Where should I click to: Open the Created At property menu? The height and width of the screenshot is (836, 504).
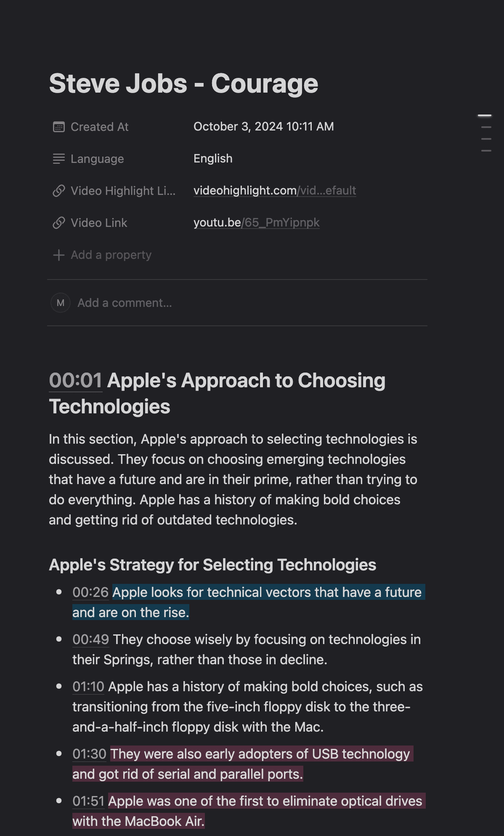100,126
